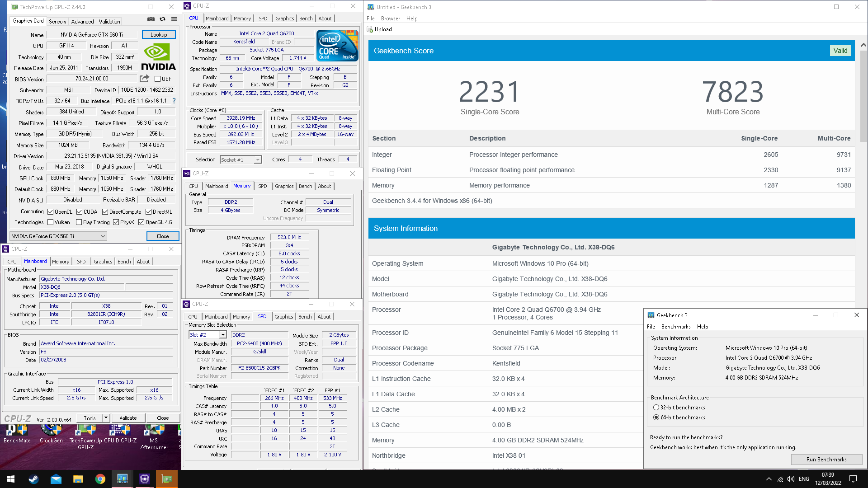Switch to GPU-Z in the taskbar

coord(167,479)
